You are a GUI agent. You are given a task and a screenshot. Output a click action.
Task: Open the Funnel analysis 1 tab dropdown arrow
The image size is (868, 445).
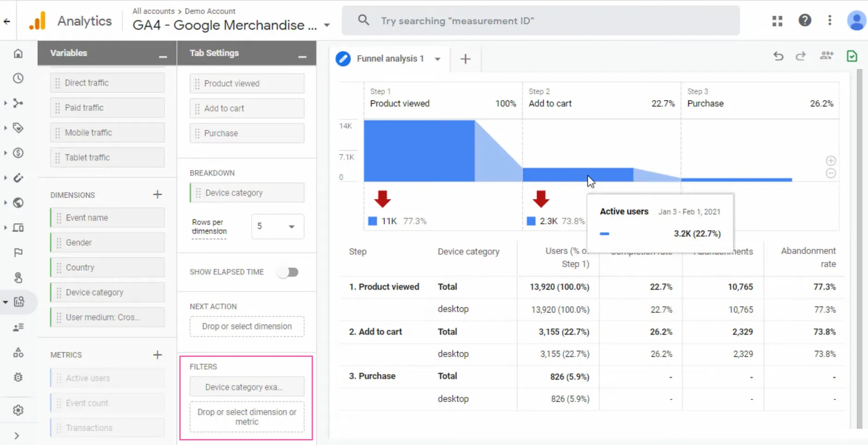coord(437,59)
